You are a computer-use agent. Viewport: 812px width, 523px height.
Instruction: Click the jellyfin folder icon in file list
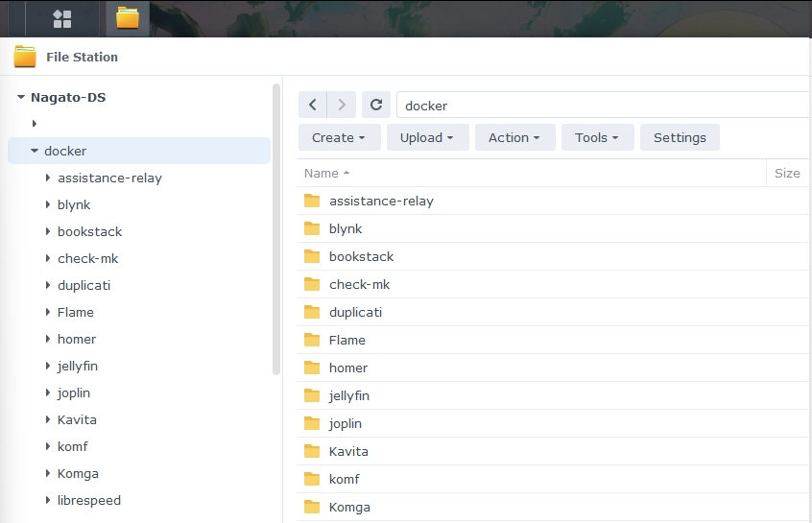pos(311,395)
